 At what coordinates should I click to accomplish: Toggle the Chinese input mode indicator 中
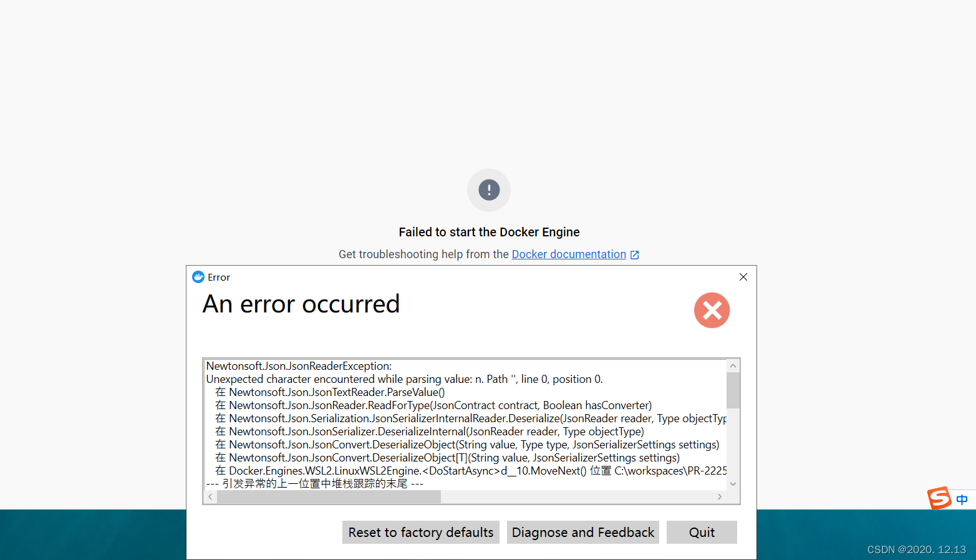[962, 500]
